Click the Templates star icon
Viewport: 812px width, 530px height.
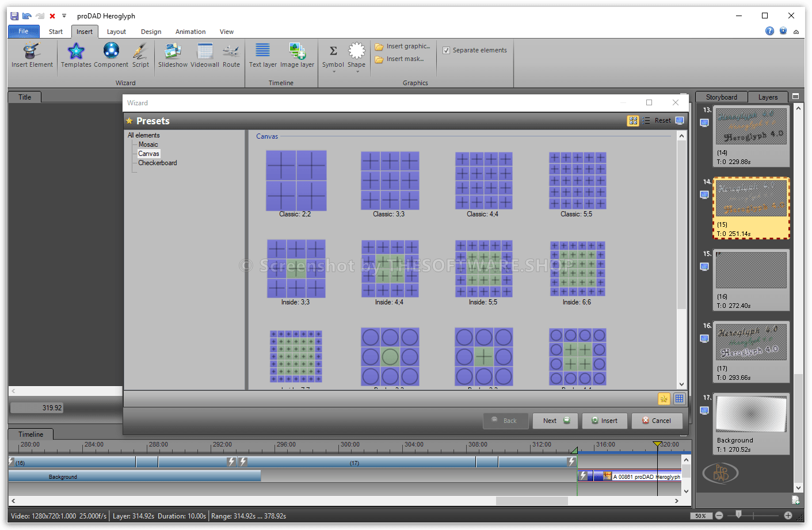[x=76, y=52]
